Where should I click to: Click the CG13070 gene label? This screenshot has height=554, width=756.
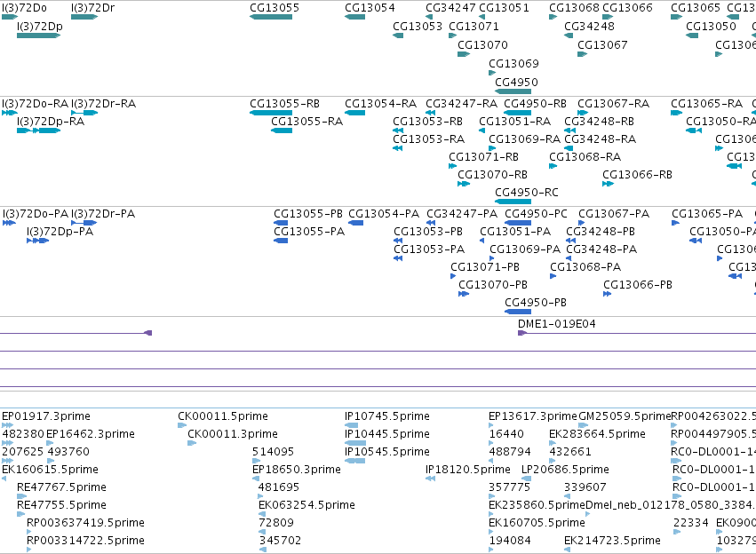click(482, 45)
